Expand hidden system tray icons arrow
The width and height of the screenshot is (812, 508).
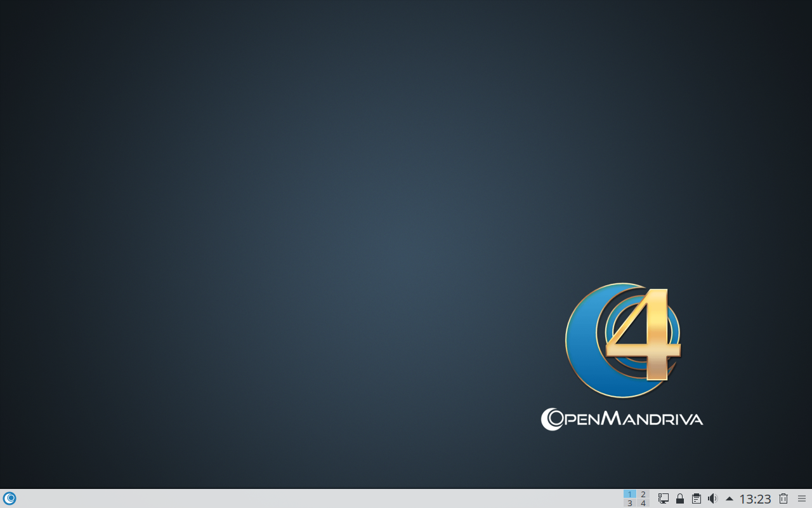(730, 498)
